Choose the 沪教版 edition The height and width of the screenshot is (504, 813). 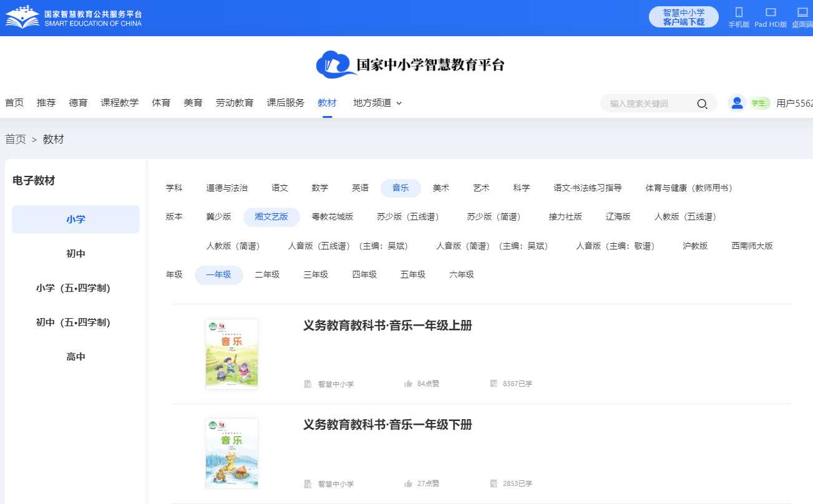point(695,246)
